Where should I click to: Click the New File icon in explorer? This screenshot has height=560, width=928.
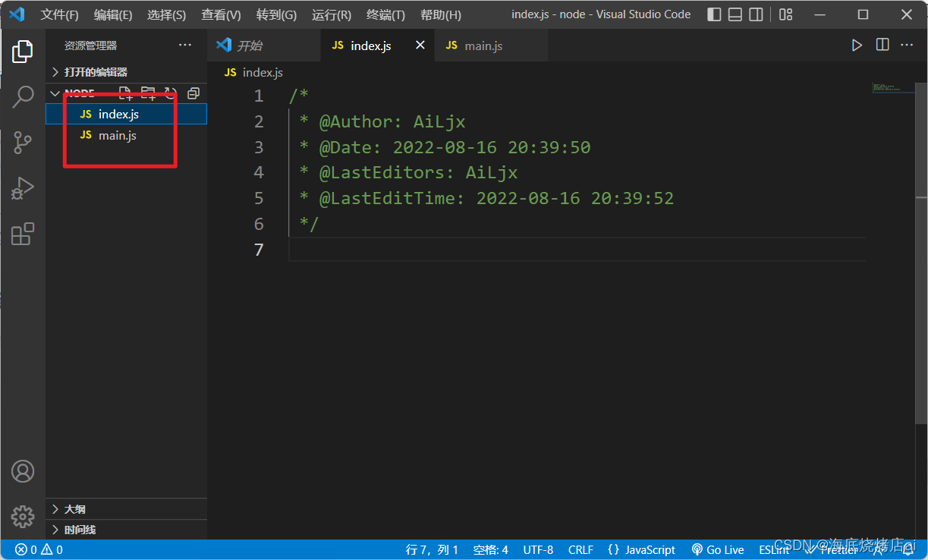[x=126, y=93]
